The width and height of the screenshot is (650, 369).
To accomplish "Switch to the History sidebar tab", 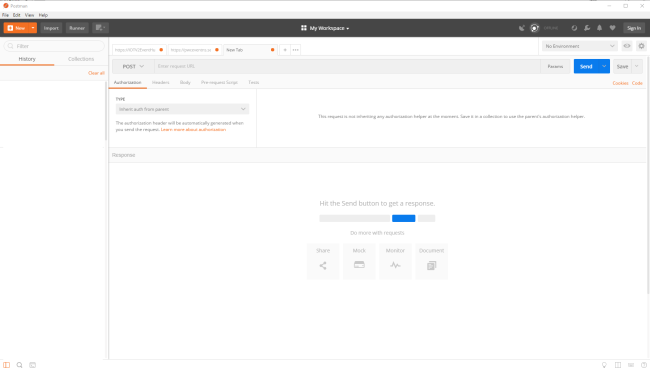I will (27, 59).
